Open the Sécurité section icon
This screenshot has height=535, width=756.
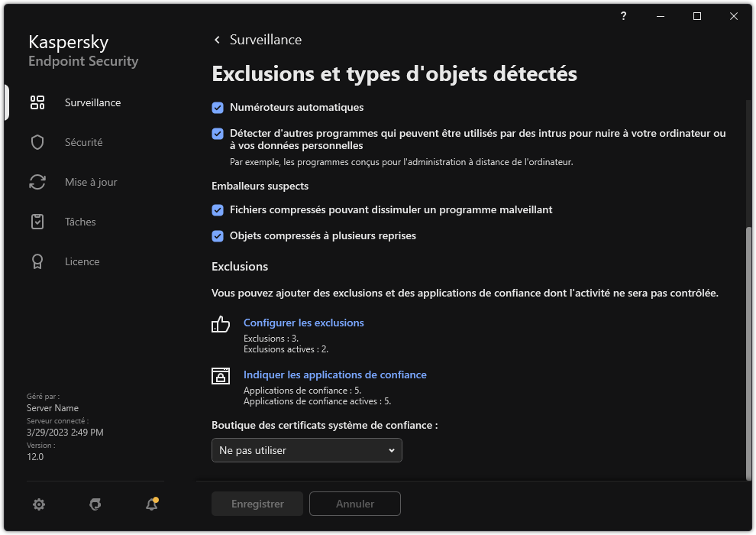[37, 141]
